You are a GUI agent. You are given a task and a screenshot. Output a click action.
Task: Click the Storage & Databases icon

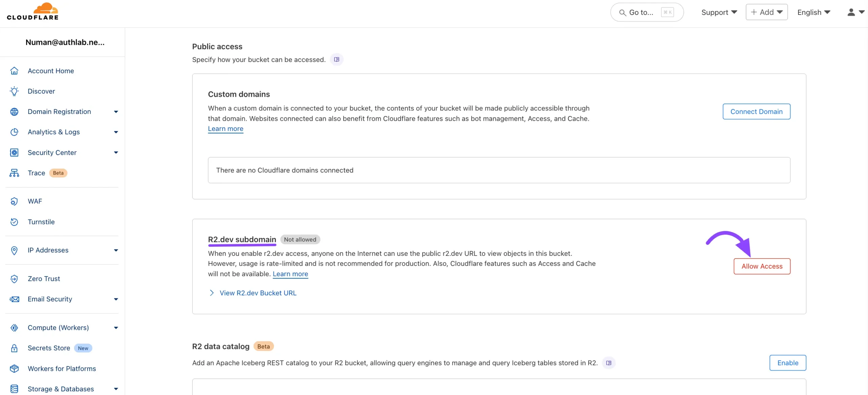point(14,389)
